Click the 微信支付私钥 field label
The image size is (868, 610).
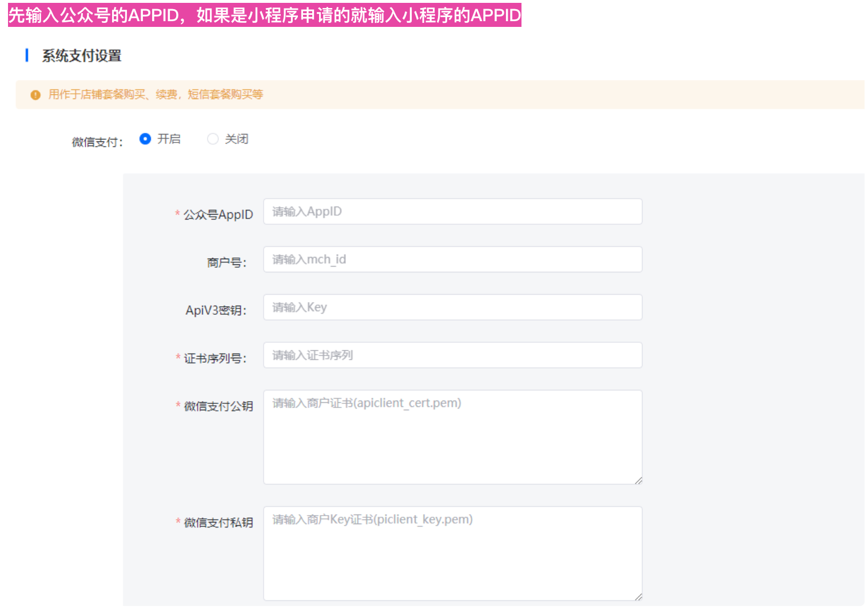pos(218,522)
